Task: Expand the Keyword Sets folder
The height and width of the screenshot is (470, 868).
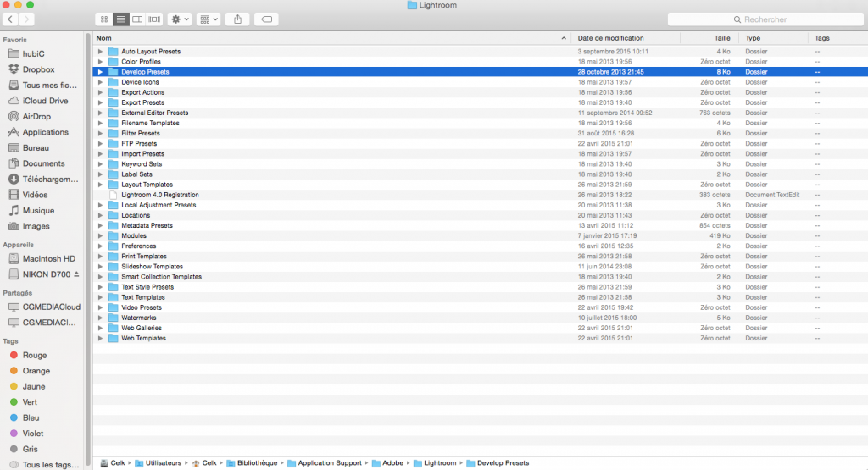Action: click(100, 163)
